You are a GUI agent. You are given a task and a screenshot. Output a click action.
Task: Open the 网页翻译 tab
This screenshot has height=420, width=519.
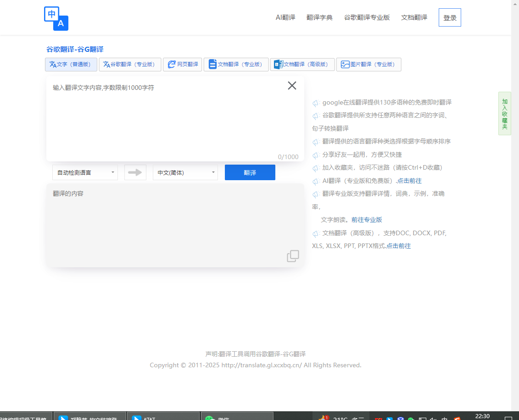tap(183, 65)
